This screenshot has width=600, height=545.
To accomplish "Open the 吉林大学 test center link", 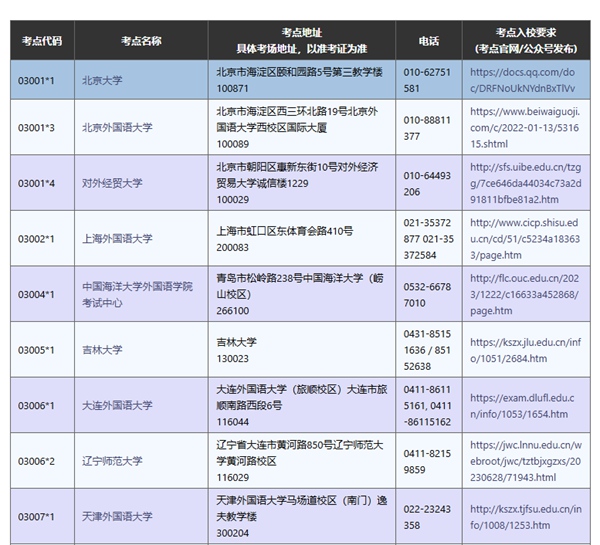I will tap(102, 350).
